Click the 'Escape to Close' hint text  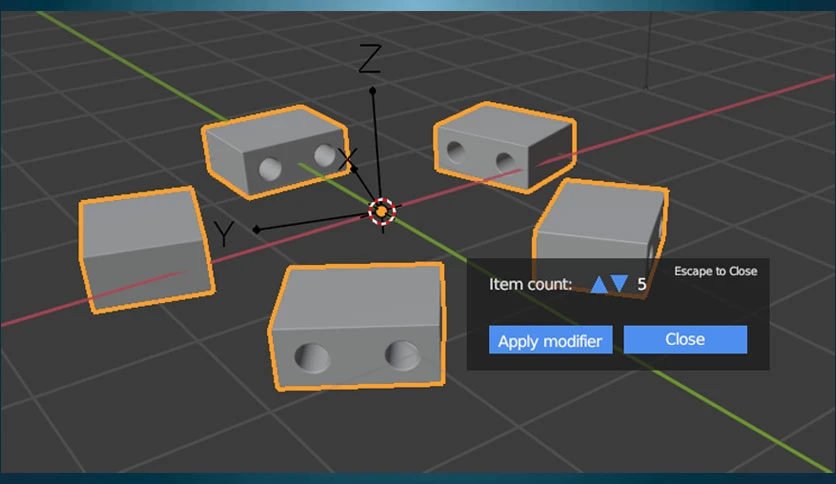[716, 271]
